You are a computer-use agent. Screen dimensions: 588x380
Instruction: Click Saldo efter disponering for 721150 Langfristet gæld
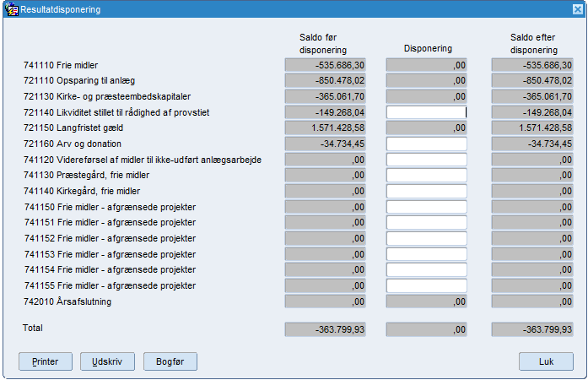(532, 128)
